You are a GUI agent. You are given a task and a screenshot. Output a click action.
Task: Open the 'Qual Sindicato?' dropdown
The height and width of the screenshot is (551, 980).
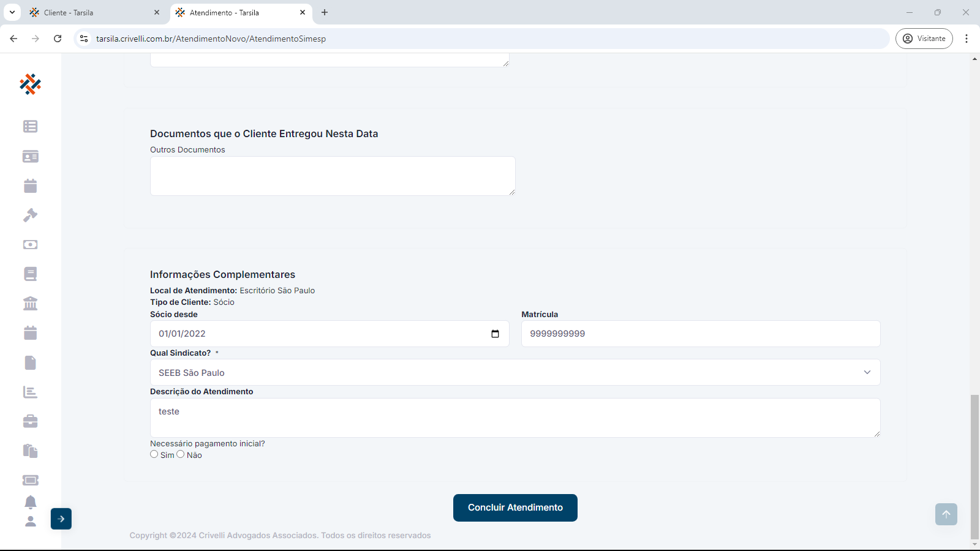click(x=514, y=372)
